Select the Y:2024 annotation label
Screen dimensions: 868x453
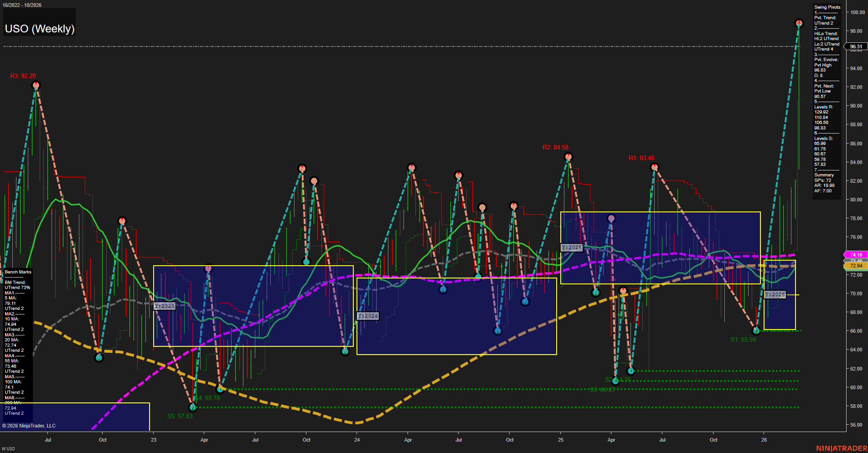pos(368,315)
